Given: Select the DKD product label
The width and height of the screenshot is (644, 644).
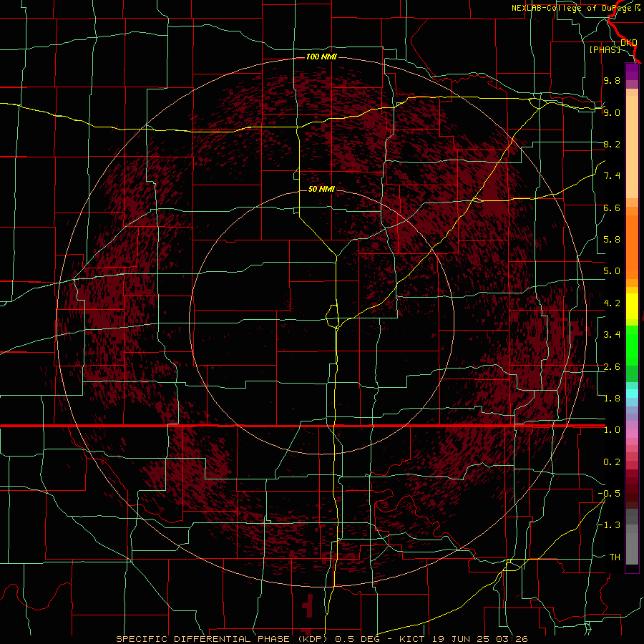Looking at the screenshot, I should pyautogui.click(x=629, y=42).
